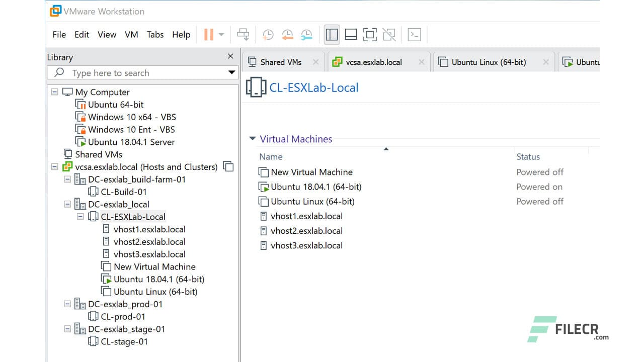The image size is (644, 362).
Task: Collapse the Virtual Machines section
Action: pyautogui.click(x=252, y=139)
